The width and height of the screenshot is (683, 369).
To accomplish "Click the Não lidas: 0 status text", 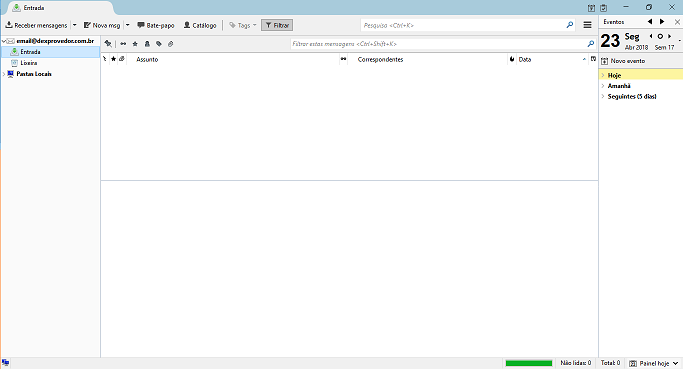I will click(x=576, y=363).
